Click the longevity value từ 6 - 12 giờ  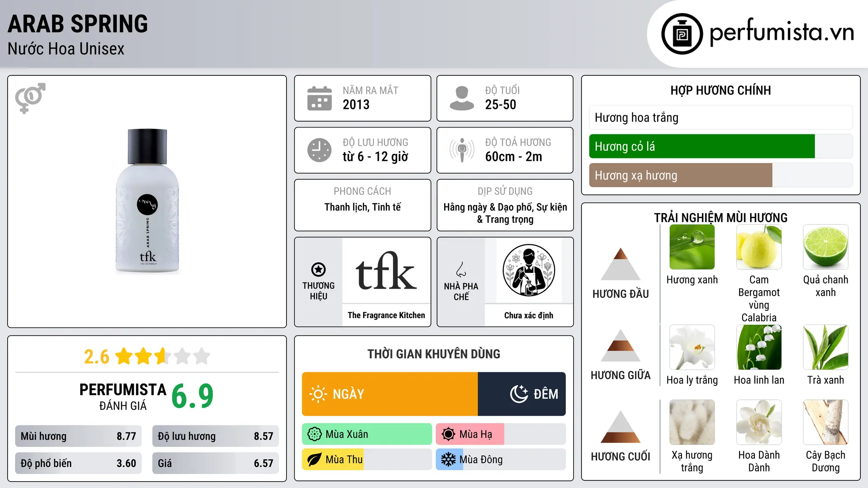tap(375, 157)
